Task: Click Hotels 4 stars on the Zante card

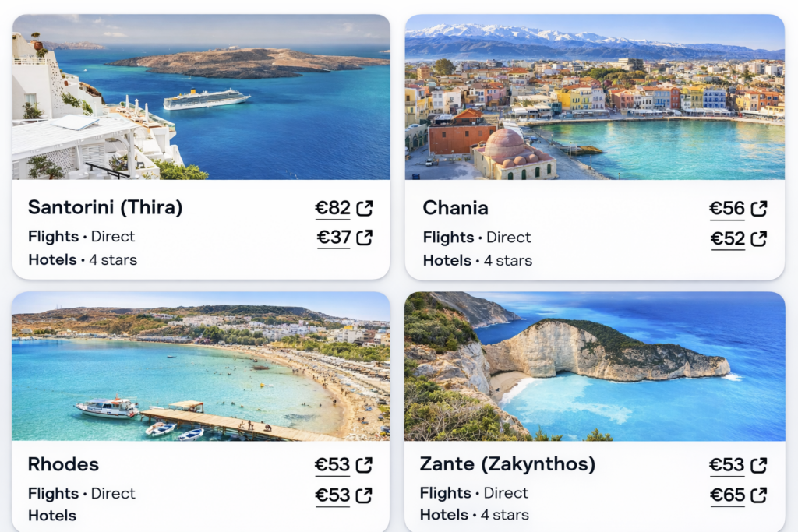Action: 475,515
